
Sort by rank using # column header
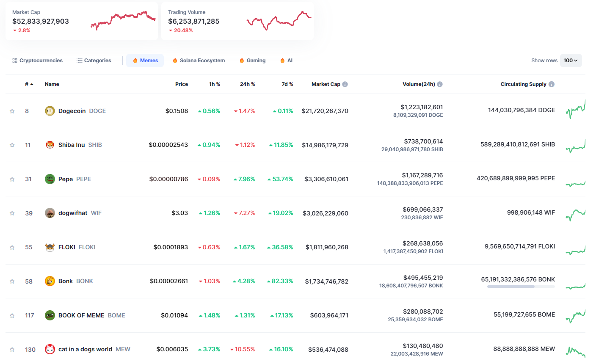pos(29,84)
